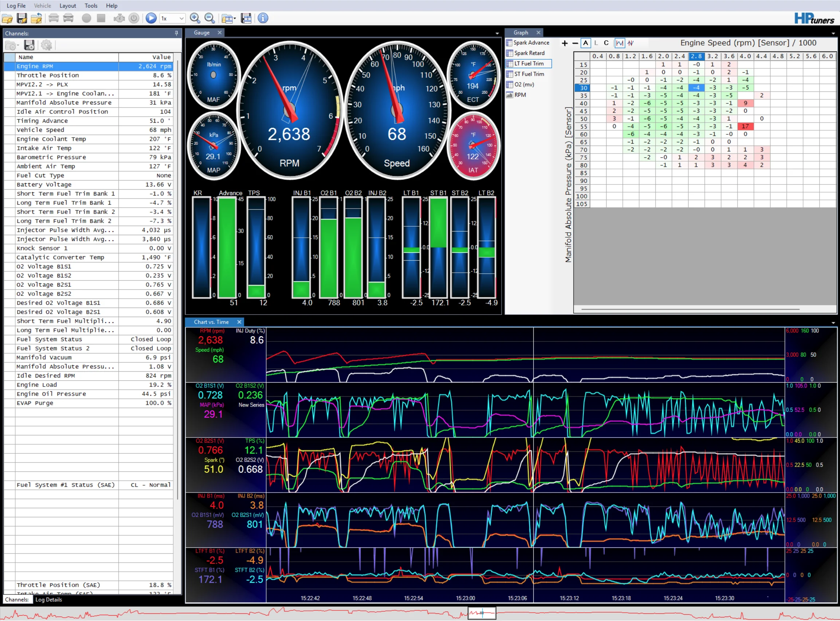Open the blue info icon
Viewport: 840px width, 621px height.
click(263, 18)
